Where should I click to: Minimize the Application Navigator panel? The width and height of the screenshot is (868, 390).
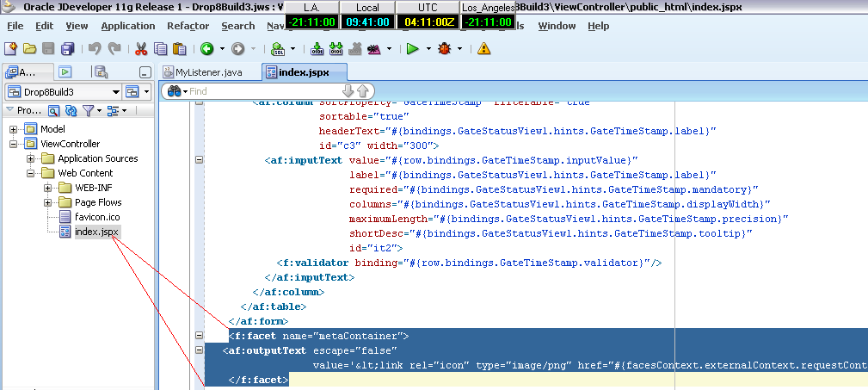click(x=145, y=72)
